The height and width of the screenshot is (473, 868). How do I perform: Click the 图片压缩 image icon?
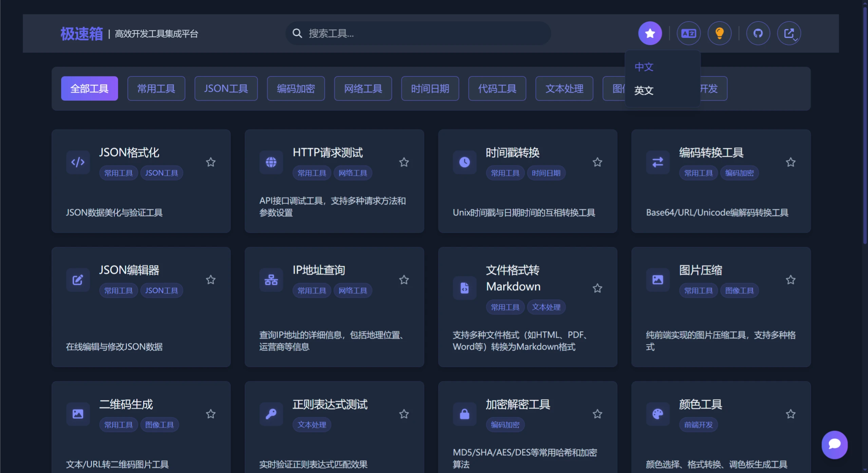[x=657, y=280]
